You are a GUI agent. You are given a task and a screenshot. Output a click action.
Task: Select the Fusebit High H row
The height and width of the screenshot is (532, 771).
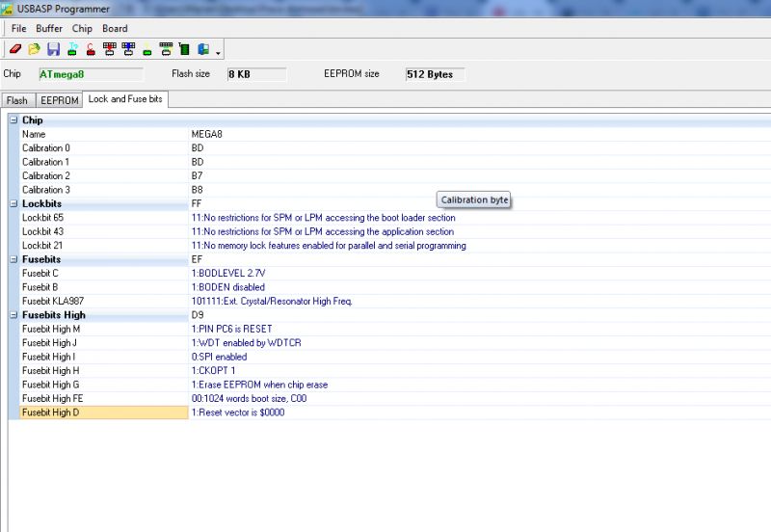pos(395,371)
